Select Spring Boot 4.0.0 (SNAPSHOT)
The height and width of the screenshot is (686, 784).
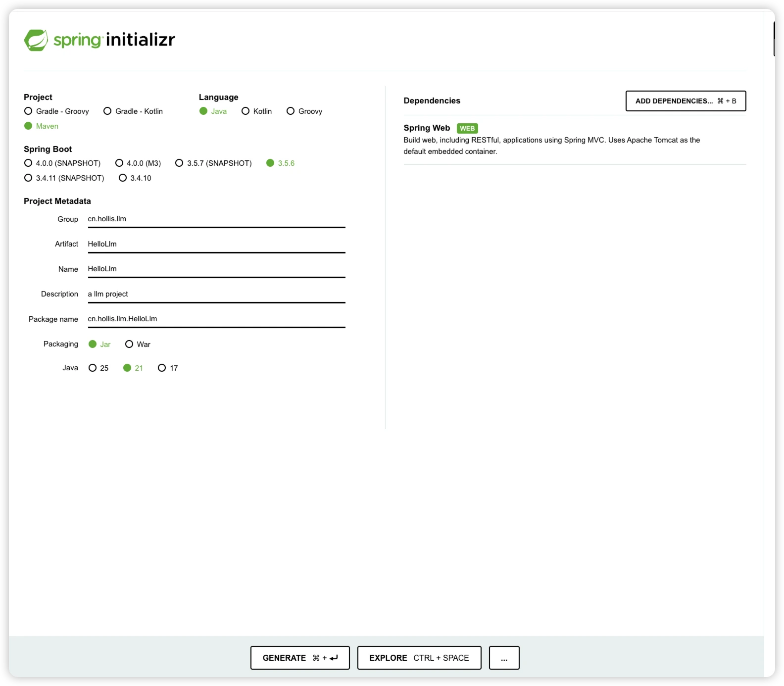(62, 163)
